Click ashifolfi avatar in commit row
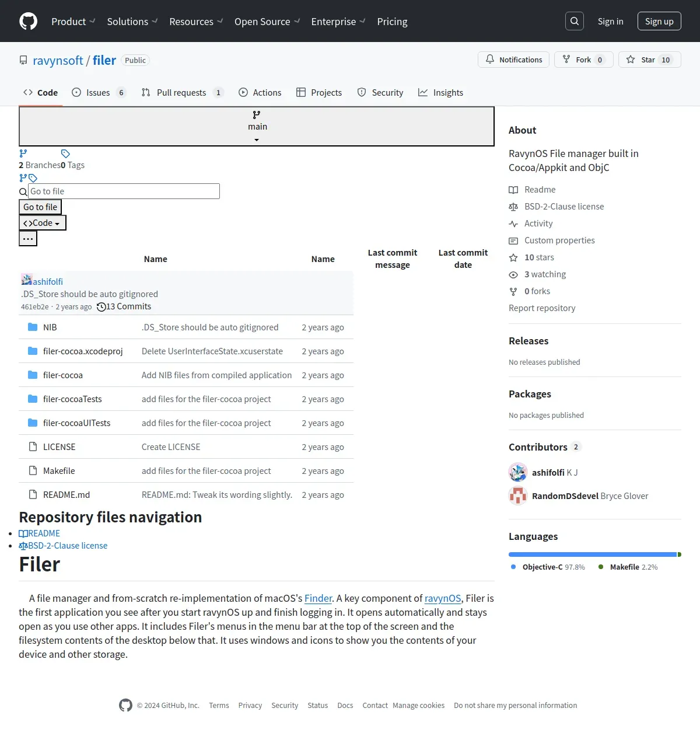 point(26,280)
